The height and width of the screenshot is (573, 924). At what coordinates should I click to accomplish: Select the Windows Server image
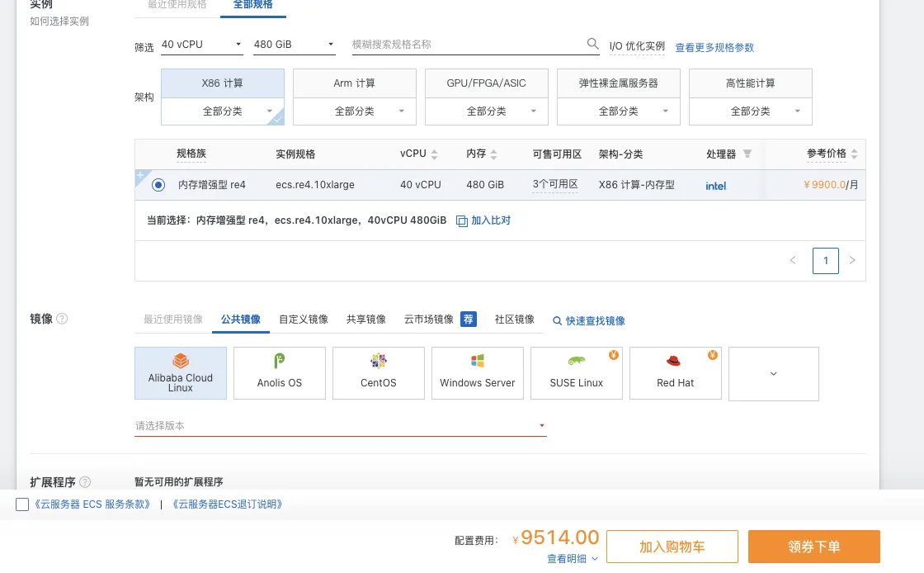tap(478, 373)
